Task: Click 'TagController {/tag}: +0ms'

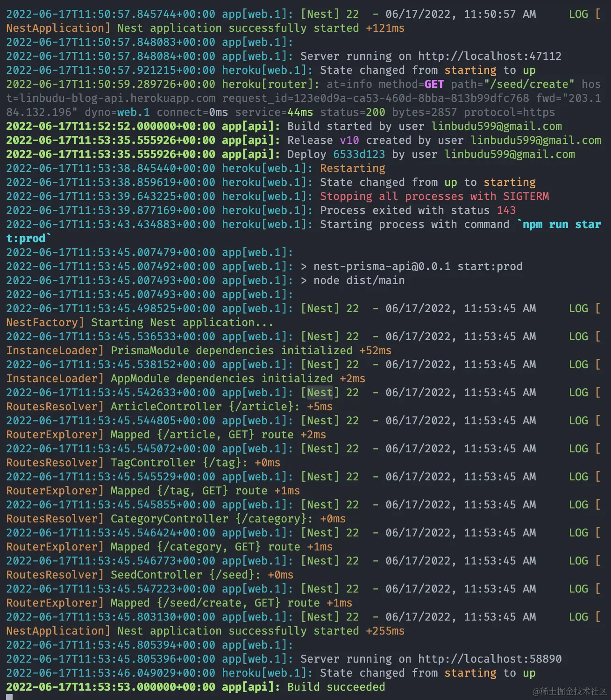Action: pos(196,463)
